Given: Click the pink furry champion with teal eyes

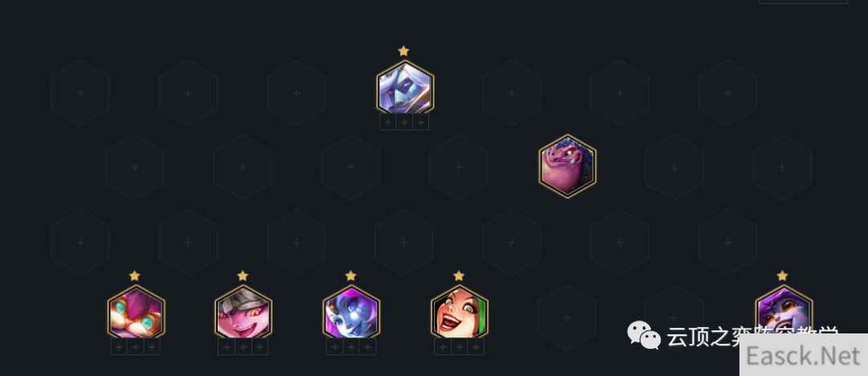Looking at the screenshot, I should coord(136,313).
